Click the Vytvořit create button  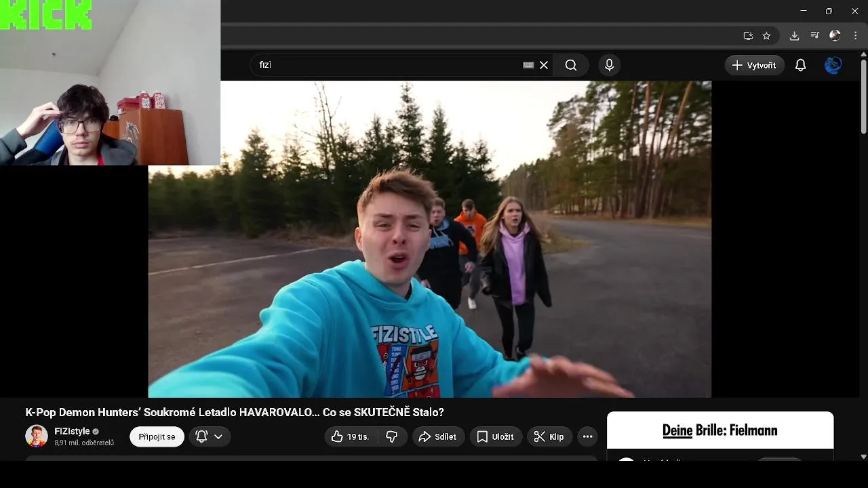tap(754, 65)
